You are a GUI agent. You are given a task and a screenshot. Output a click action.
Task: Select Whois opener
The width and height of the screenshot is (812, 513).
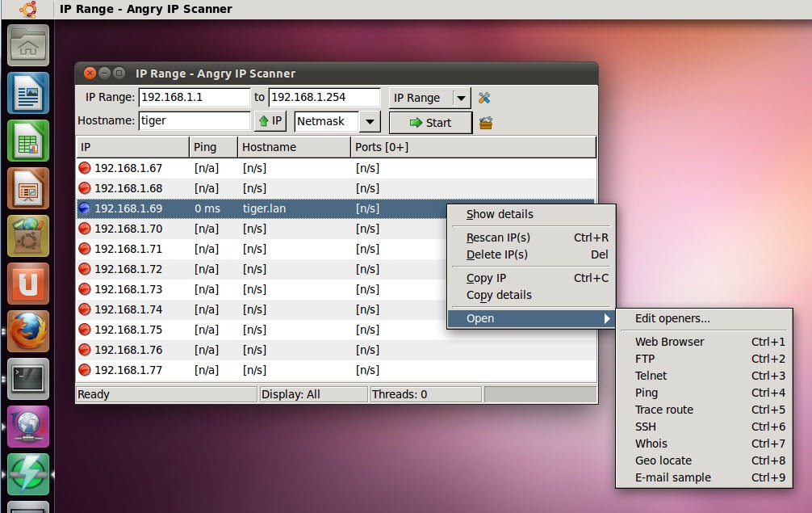[705, 444]
